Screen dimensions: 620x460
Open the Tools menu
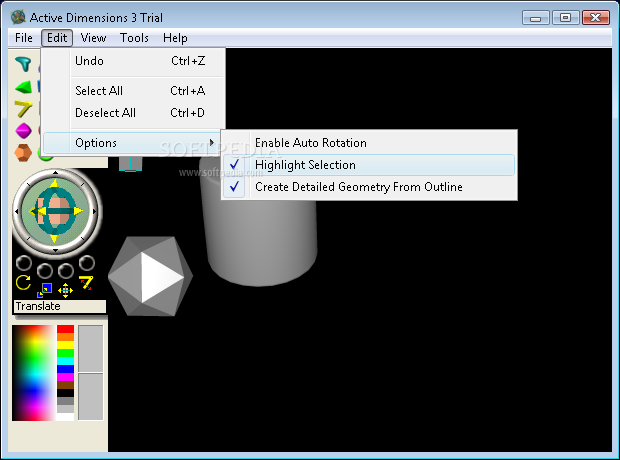click(134, 38)
